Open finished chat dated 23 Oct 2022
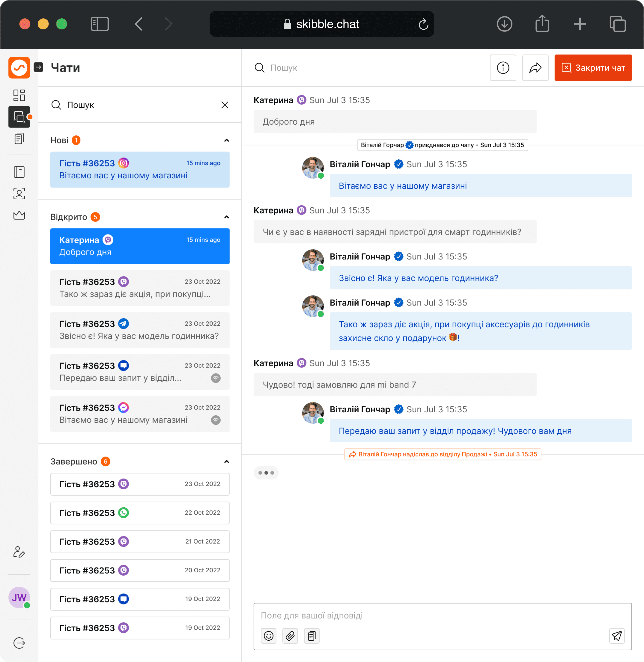 pos(140,484)
